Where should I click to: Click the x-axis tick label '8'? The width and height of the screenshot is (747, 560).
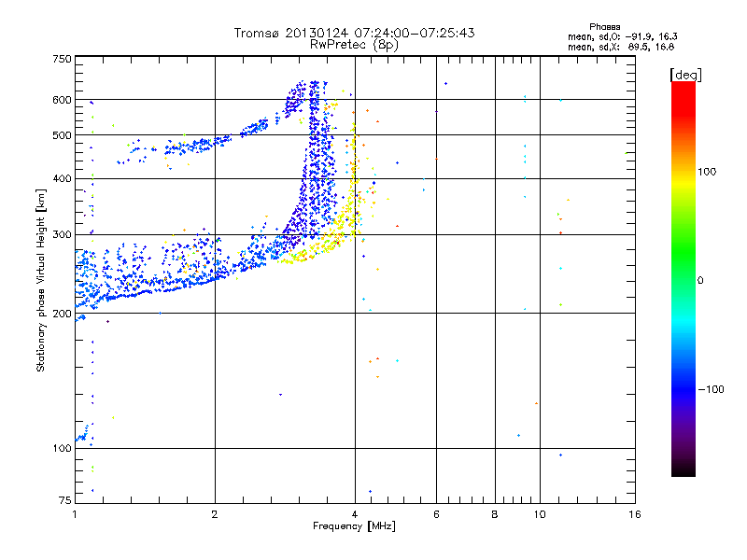[495, 514]
